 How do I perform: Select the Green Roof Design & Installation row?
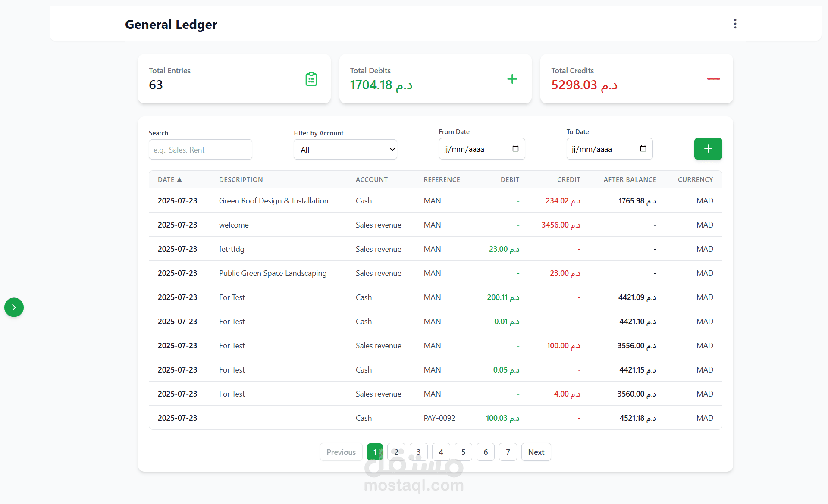pyautogui.click(x=273, y=201)
